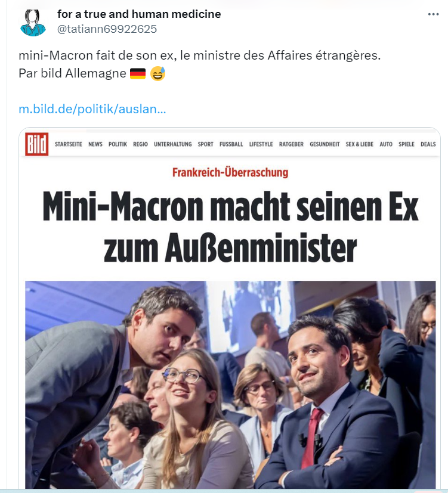Go to the POLITIK section
The height and width of the screenshot is (493, 448).
[x=118, y=144]
